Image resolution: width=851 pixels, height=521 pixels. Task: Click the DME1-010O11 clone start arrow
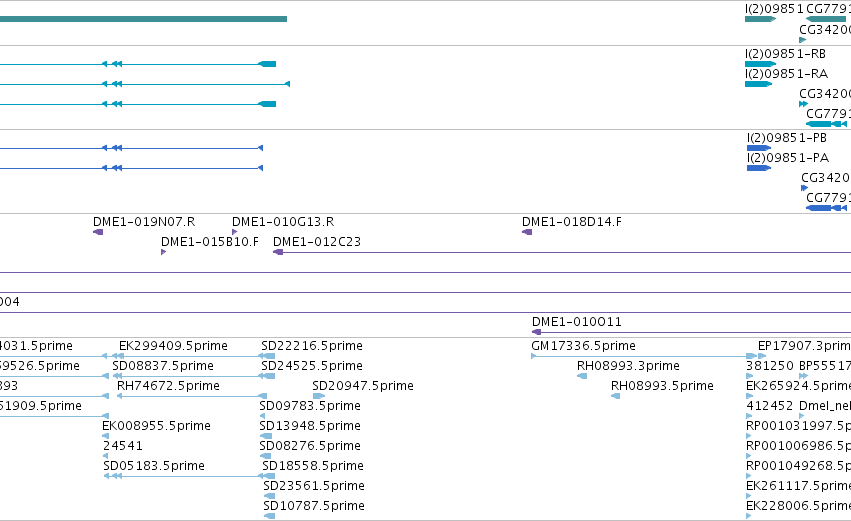pyautogui.click(x=536, y=332)
